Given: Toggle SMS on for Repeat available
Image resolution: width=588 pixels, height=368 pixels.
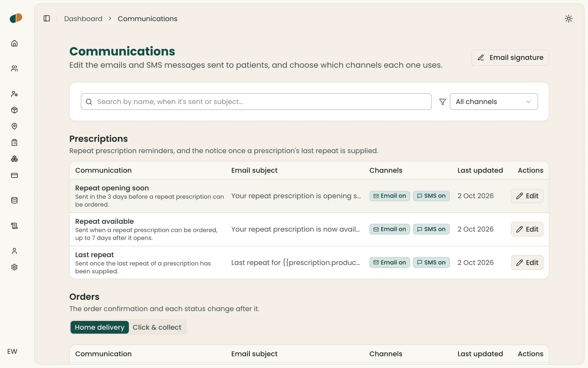Looking at the screenshot, I should 431,229.
